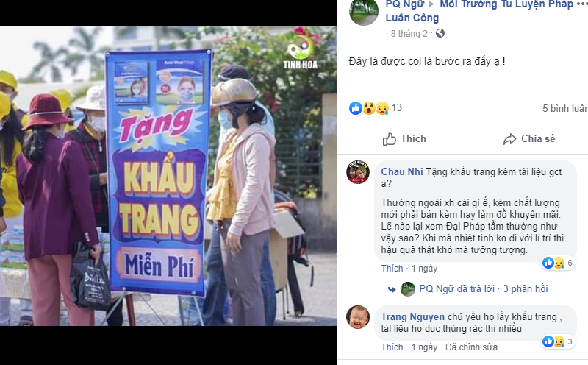Like Chau Nhi's comment with Thích

coord(392,269)
